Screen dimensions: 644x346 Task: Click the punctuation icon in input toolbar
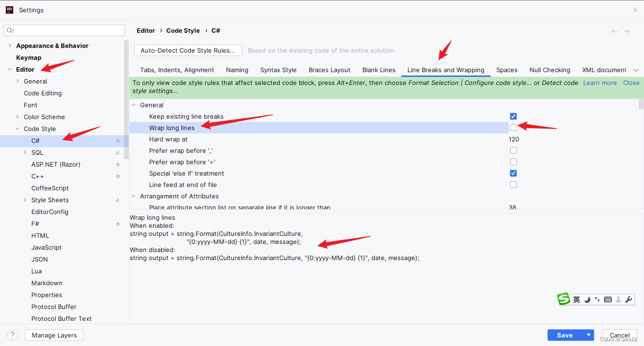tap(597, 299)
